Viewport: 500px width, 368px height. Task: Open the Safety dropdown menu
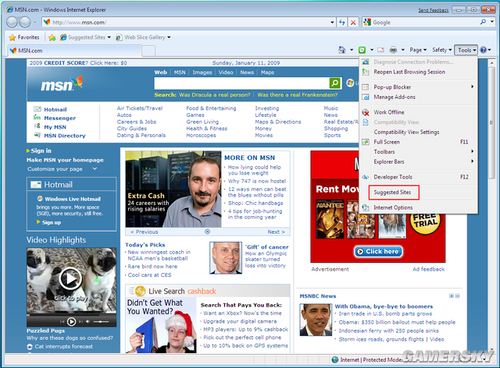point(442,50)
